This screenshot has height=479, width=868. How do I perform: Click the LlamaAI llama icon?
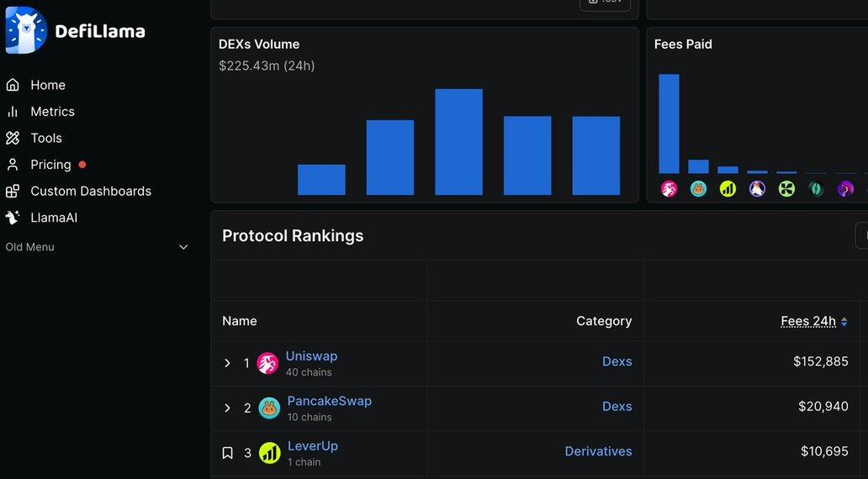(13, 218)
